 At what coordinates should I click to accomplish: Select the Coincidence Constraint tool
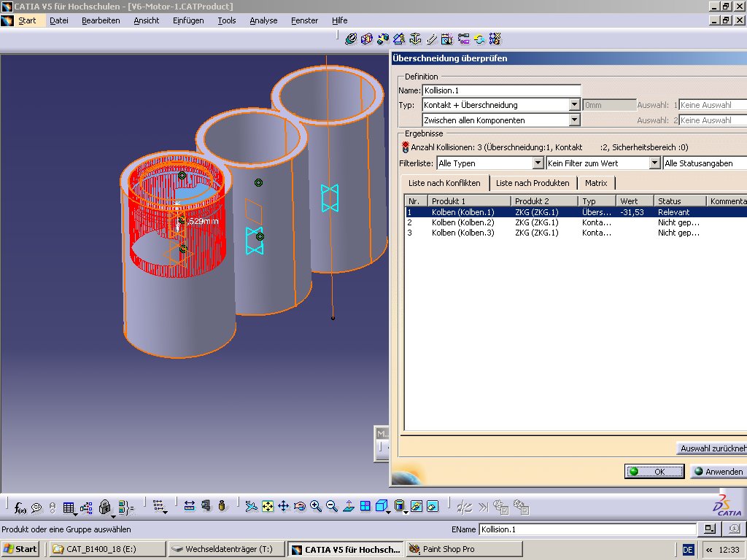tap(351, 39)
